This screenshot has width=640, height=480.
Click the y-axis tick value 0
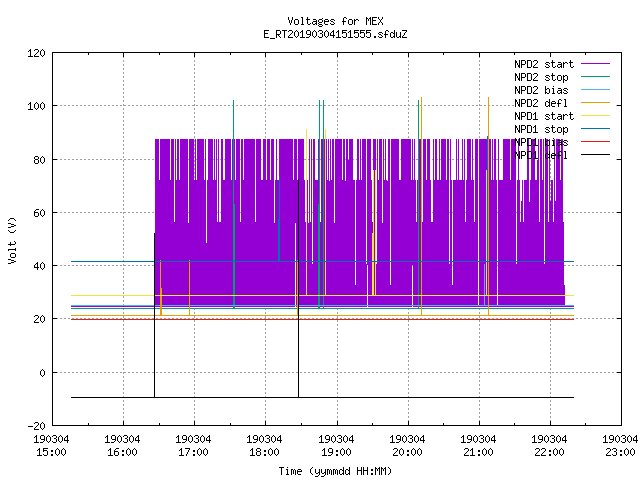tap(42, 373)
